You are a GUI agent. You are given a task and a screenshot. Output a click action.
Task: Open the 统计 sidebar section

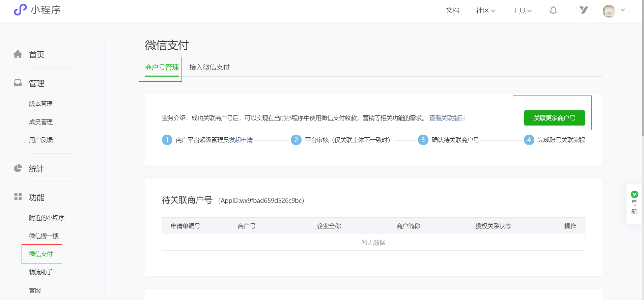tap(36, 169)
